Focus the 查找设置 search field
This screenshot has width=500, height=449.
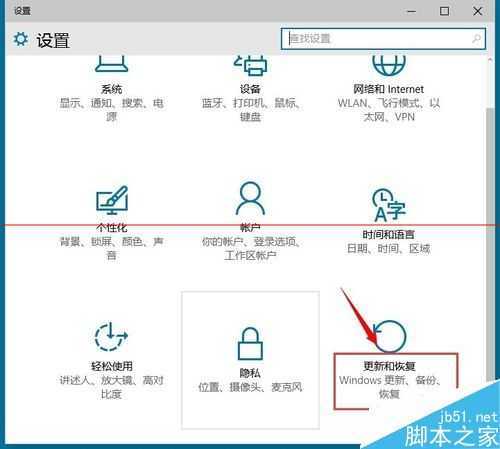[383, 39]
